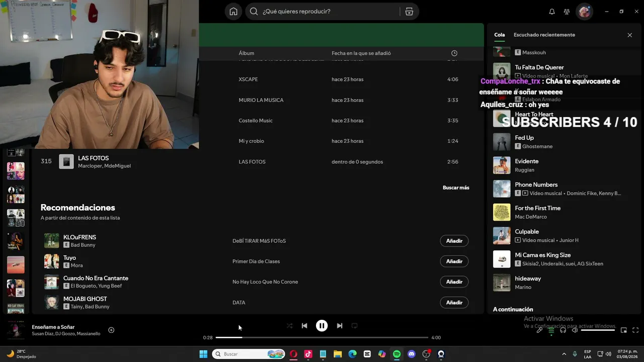Mute the Spotify volume speaker icon
Image resolution: width=644 pixels, height=362 pixels.
575,330
